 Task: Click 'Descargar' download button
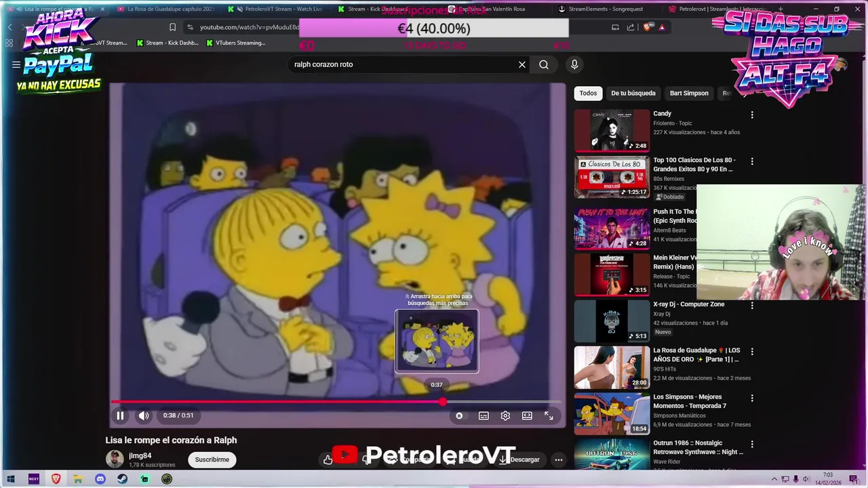click(x=519, y=460)
